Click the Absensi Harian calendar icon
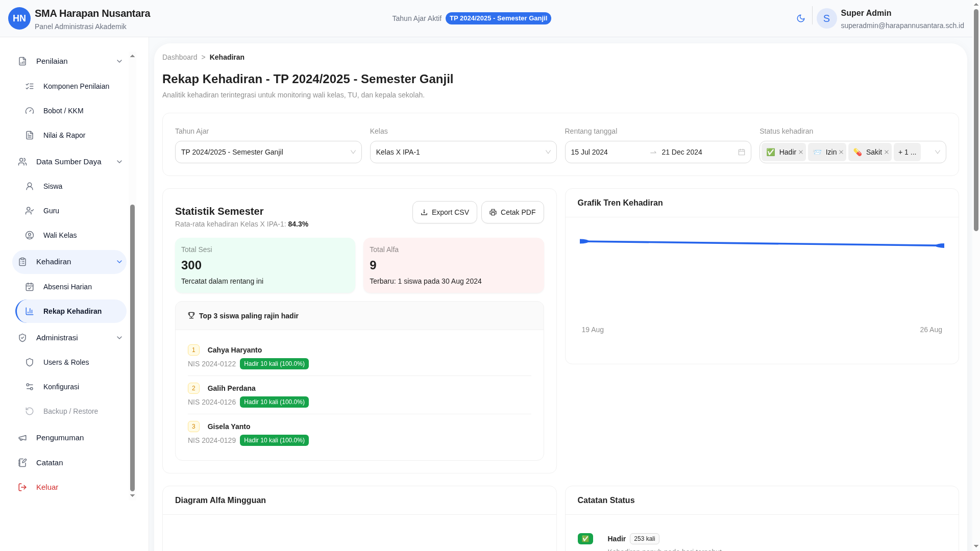 point(30,287)
